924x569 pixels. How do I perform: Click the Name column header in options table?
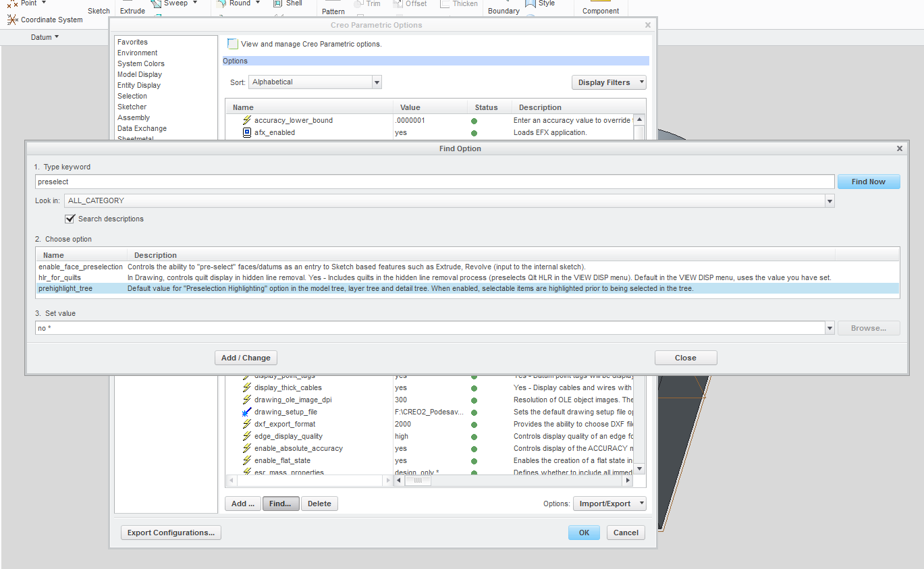pyautogui.click(x=309, y=107)
